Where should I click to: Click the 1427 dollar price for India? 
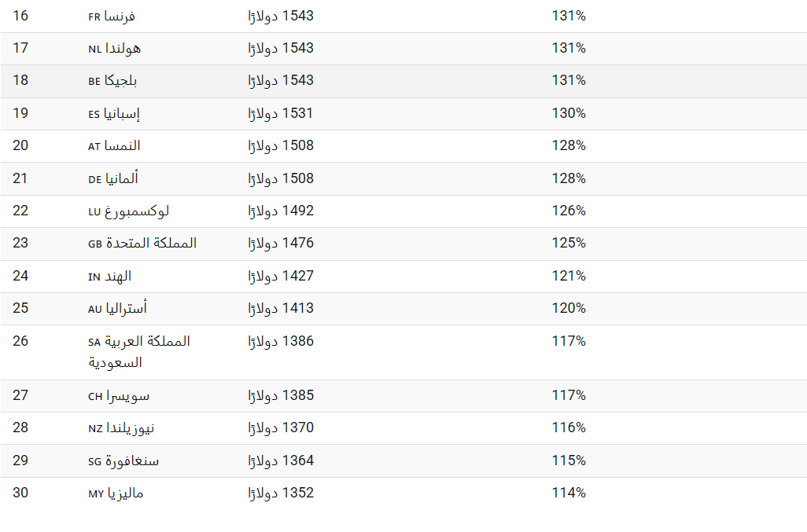[281, 276]
